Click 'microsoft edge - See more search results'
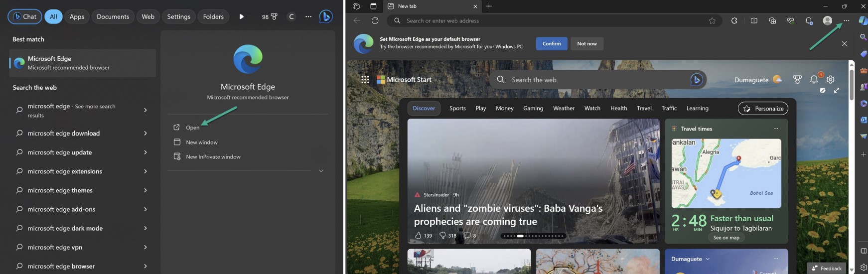The height and width of the screenshot is (274, 868). (x=71, y=111)
